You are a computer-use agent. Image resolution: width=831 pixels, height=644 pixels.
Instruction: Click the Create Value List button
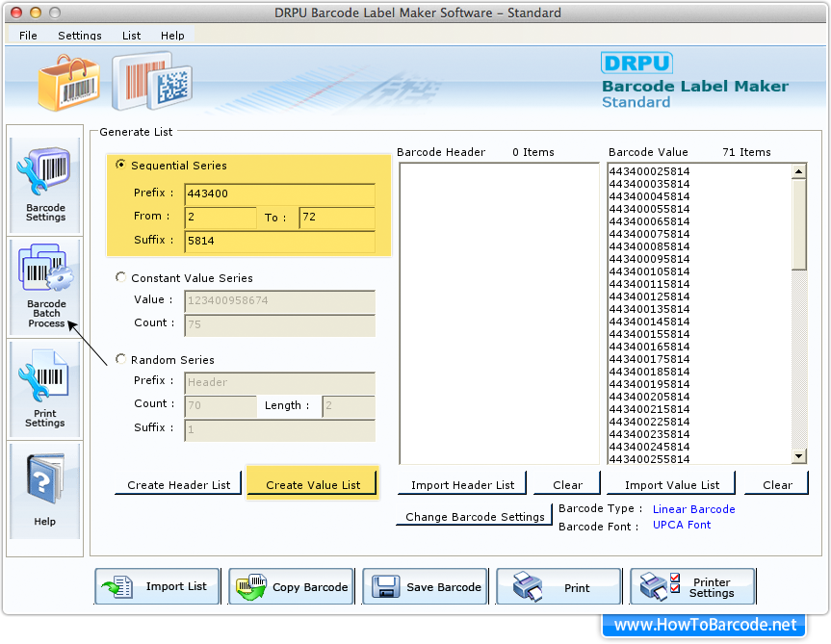313,484
